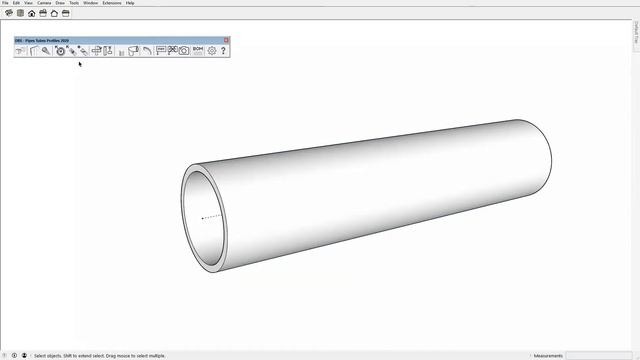Click the Measurements input box
The image size is (640, 360).
click(x=598, y=356)
